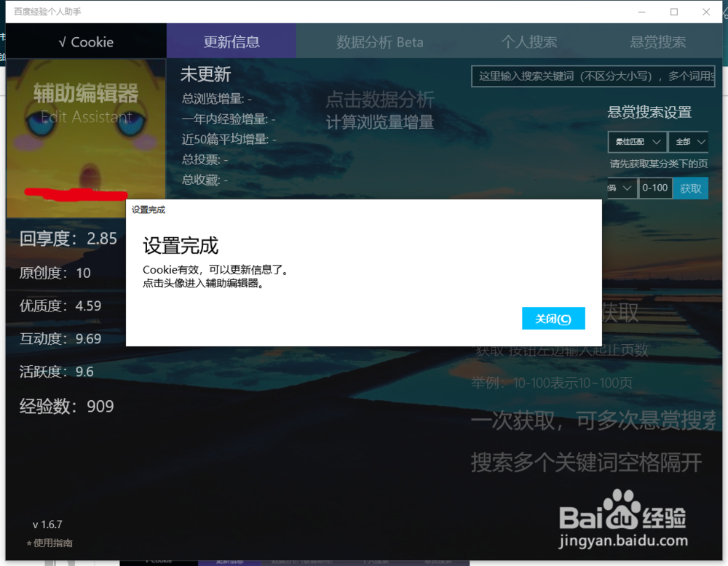Open the 悬赏搜索 tab
The image size is (728, 566).
pos(657,41)
